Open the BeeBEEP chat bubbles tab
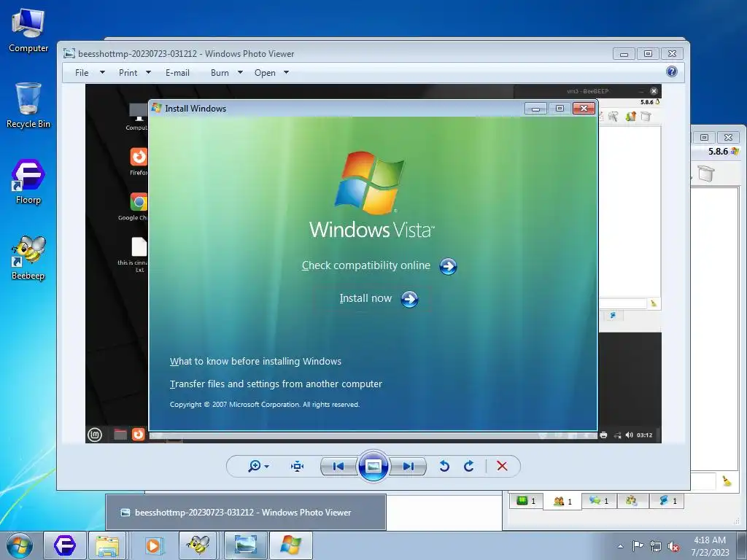The width and height of the screenshot is (747, 560). [x=599, y=500]
